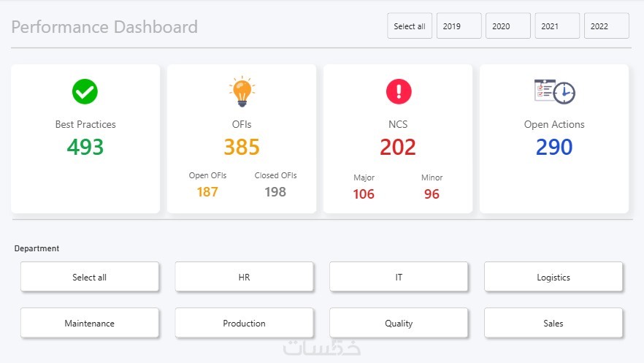Click Select all in year slicer
The width and height of the screenshot is (644, 363).
(x=410, y=26)
